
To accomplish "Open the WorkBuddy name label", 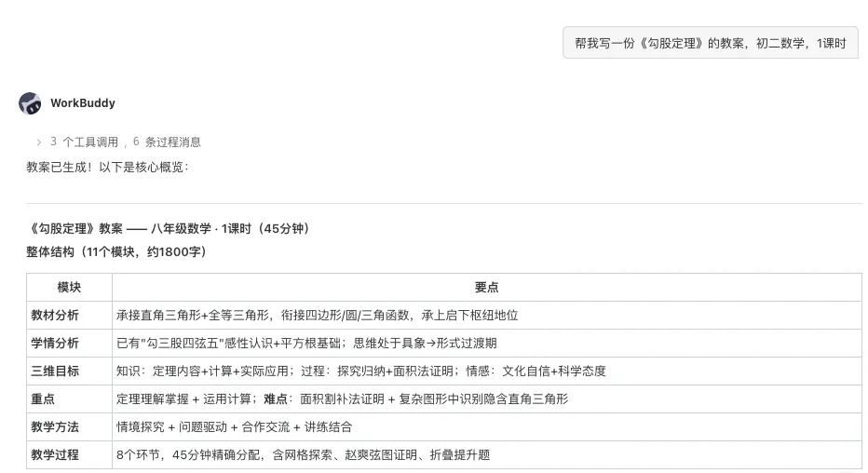I will pyautogui.click(x=83, y=103).
